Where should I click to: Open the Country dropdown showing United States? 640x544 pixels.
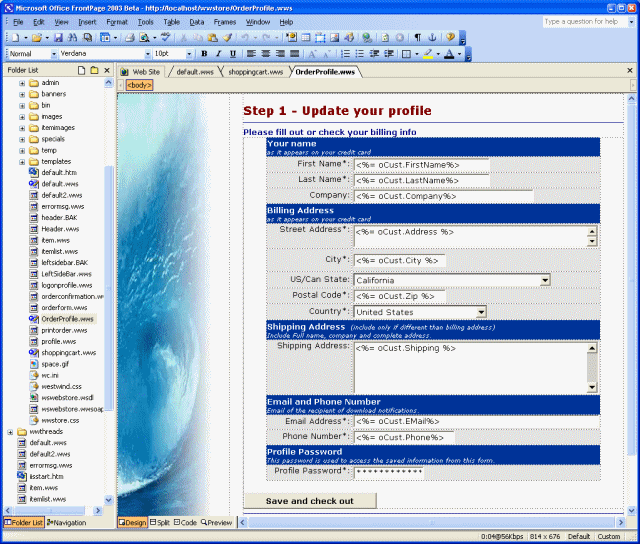tap(481, 312)
